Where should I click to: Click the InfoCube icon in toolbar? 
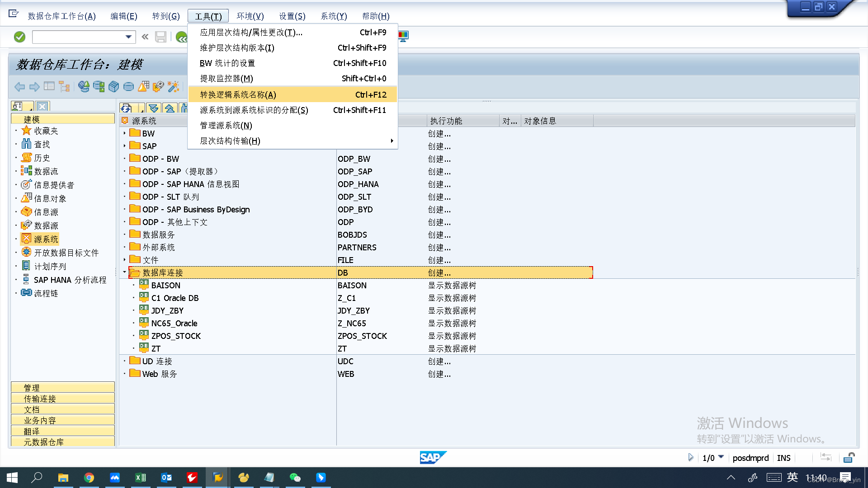click(114, 86)
